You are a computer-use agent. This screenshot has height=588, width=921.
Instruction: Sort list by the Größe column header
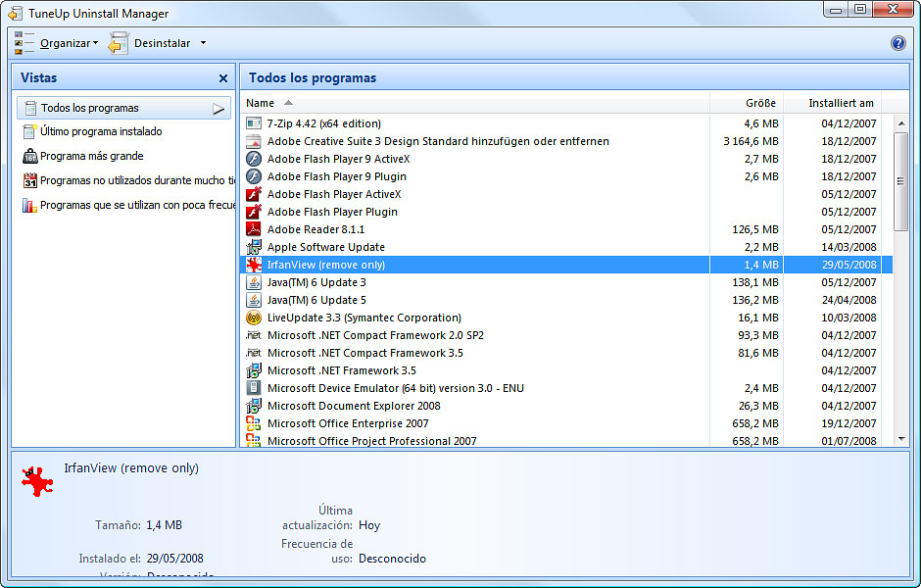pos(759,103)
